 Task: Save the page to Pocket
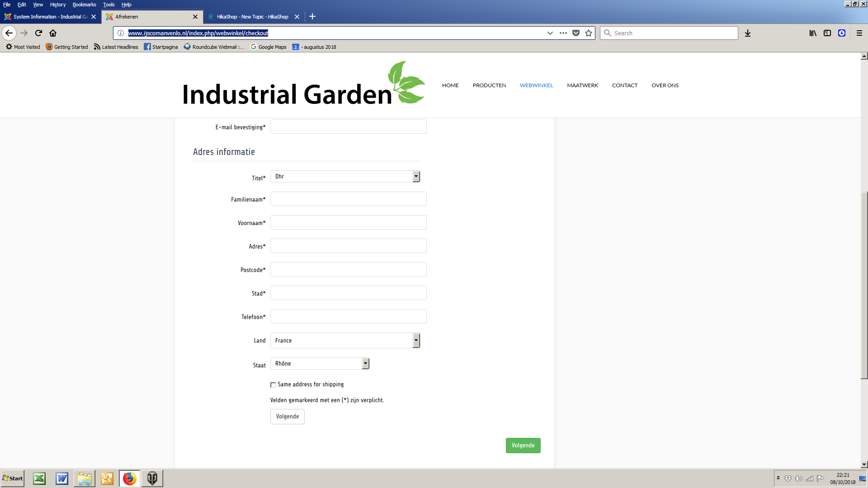[x=576, y=33]
